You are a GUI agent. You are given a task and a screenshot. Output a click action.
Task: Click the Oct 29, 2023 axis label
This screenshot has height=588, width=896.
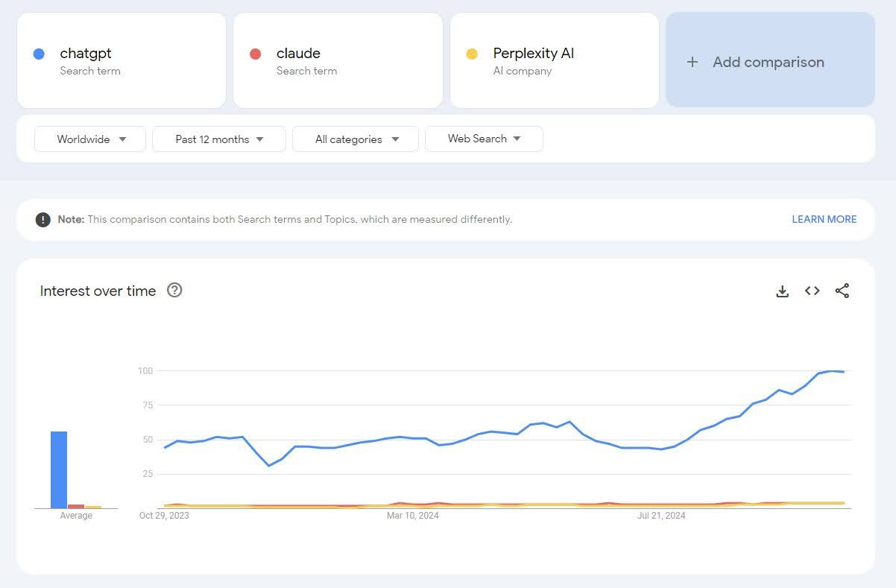coord(164,516)
